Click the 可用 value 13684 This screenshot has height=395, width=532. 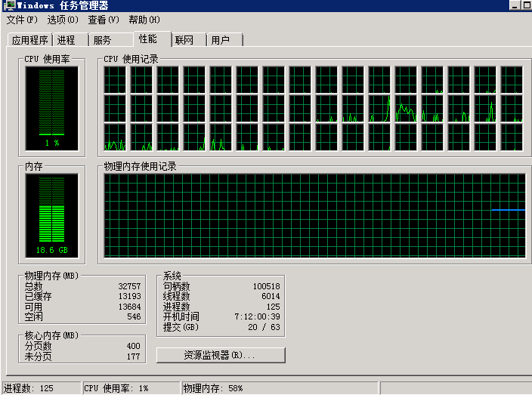pyautogui.click(x=129, y=307)
